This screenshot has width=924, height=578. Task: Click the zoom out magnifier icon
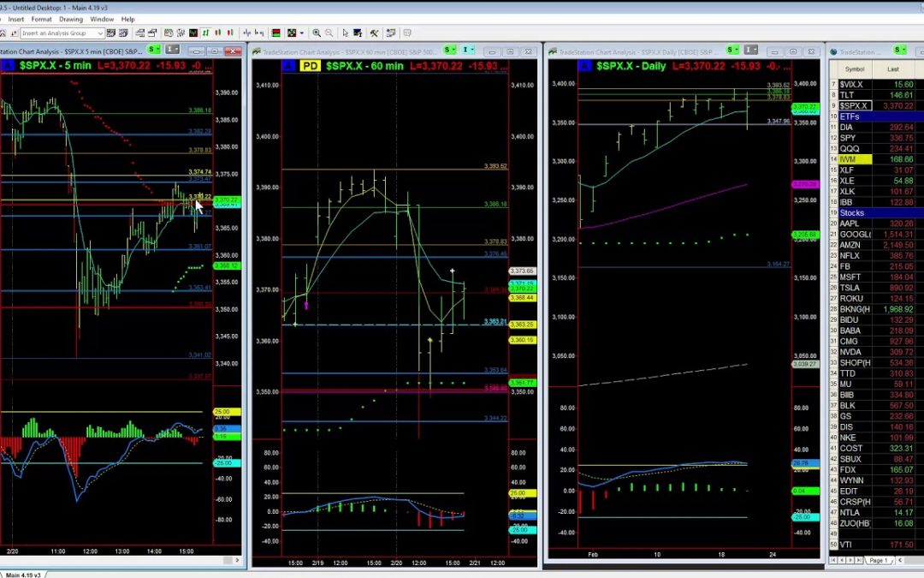point(329,33)
